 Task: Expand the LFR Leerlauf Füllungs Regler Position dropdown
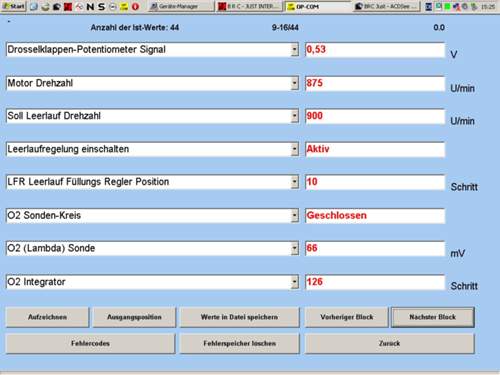[295, 182]
